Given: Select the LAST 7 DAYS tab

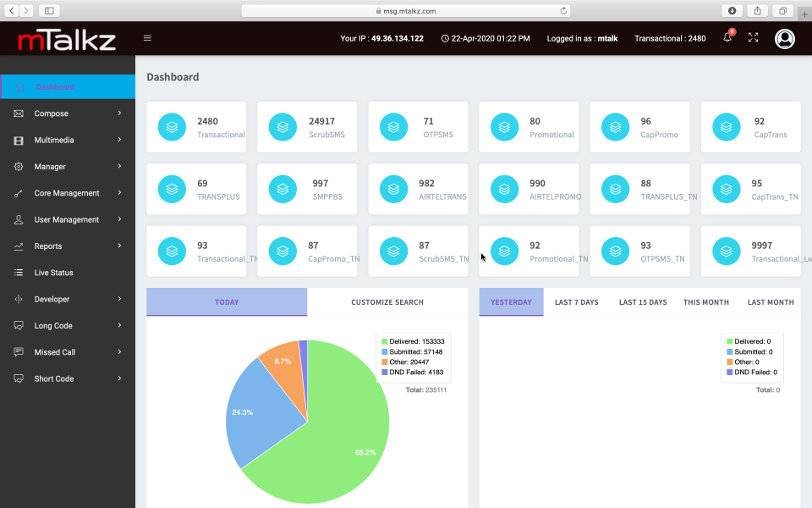Looking at the screenshot, I should (x=576, y=301).
